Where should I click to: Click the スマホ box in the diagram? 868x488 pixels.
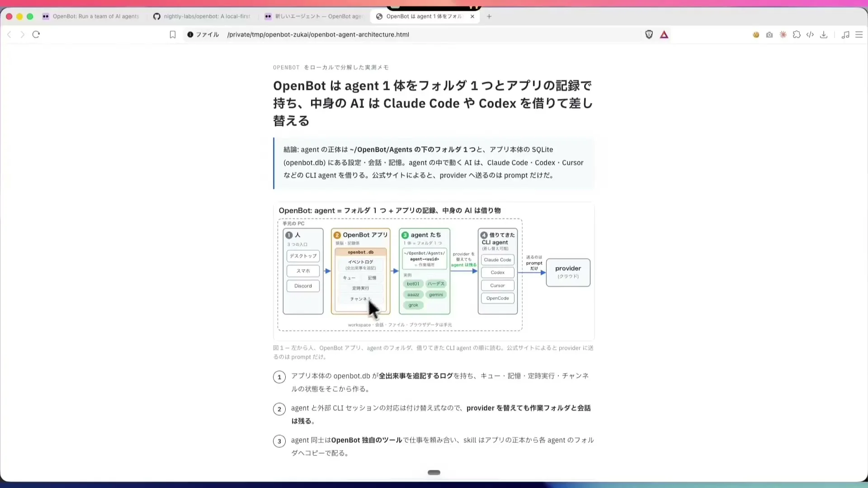(x=303, y=271)
